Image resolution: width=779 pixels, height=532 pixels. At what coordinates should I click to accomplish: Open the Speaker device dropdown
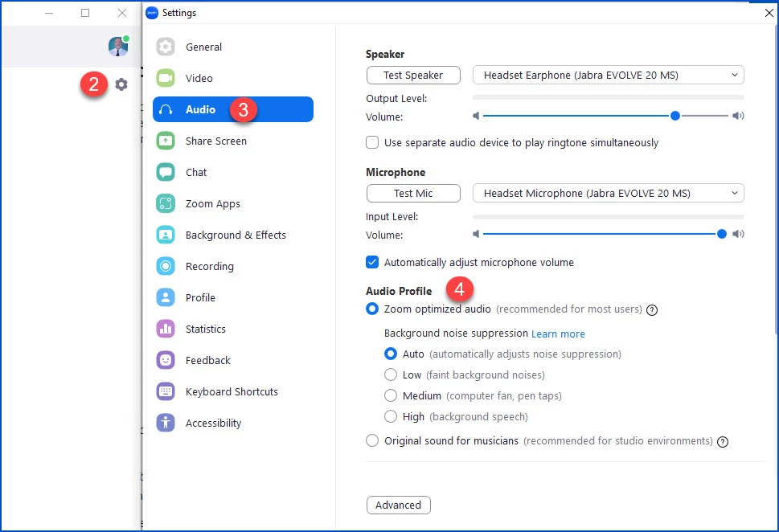pos(608,75)
